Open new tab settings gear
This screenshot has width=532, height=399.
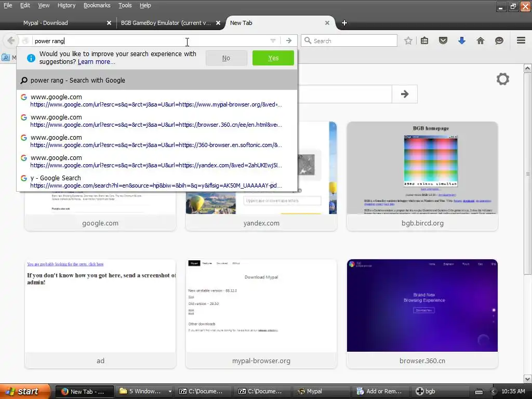click(x=503, y=79)
